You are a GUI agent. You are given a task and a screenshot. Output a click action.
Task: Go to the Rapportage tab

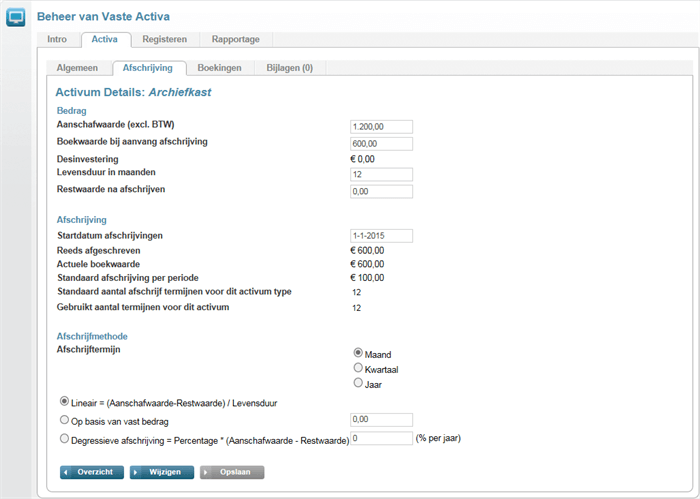click(236, 39)
